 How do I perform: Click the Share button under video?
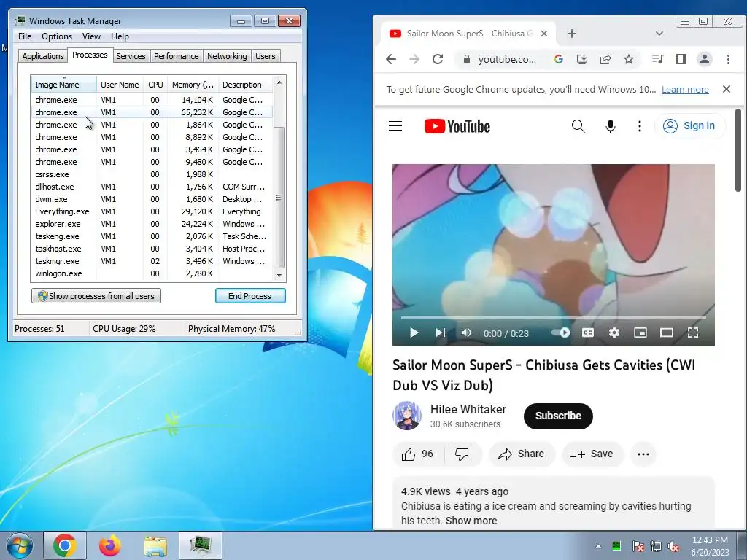[x=522, y=454]
